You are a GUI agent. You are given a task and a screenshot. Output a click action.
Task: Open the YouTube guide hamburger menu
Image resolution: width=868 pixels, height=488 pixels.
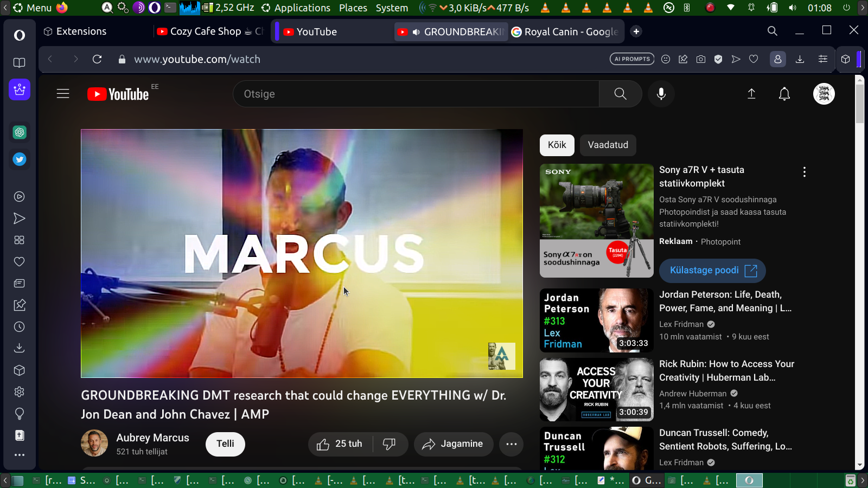coord(63,94)
